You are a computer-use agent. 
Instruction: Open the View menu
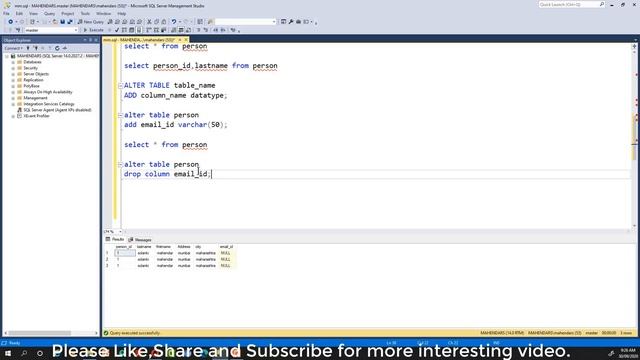coord(33,13)
